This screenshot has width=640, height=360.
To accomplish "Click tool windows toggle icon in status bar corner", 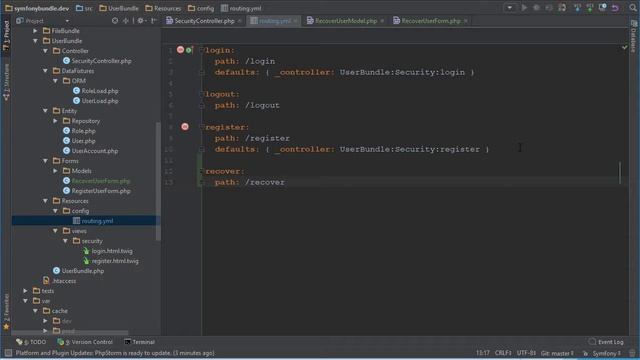I will pos(8,353).
